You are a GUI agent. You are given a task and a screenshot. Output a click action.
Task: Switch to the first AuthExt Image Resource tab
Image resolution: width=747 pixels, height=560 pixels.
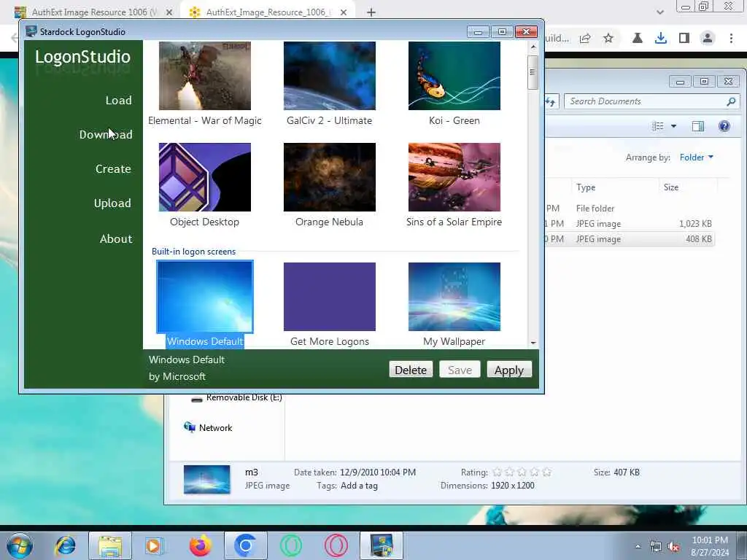pos(93,12)
